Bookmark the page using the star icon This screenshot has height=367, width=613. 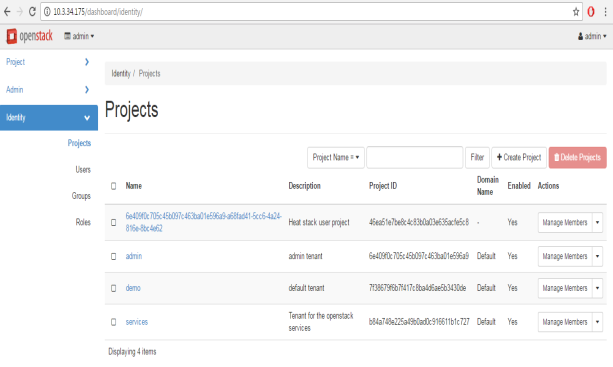coord(576,12)
